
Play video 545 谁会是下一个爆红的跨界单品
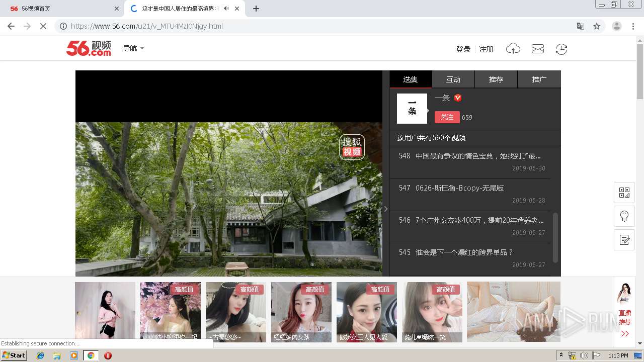(470, 258)
